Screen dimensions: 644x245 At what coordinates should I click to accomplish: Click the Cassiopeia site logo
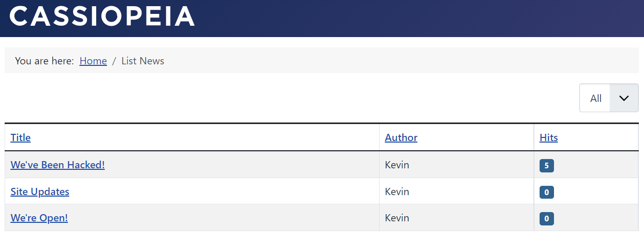tap(102, 16)
